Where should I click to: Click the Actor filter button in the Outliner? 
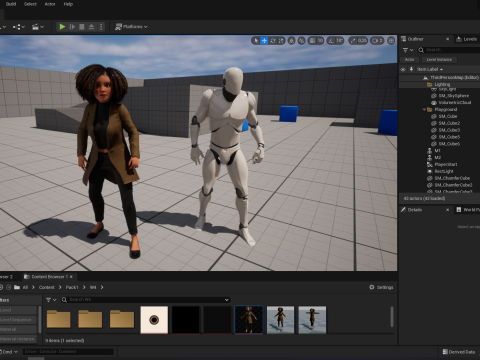pos(410,60)
